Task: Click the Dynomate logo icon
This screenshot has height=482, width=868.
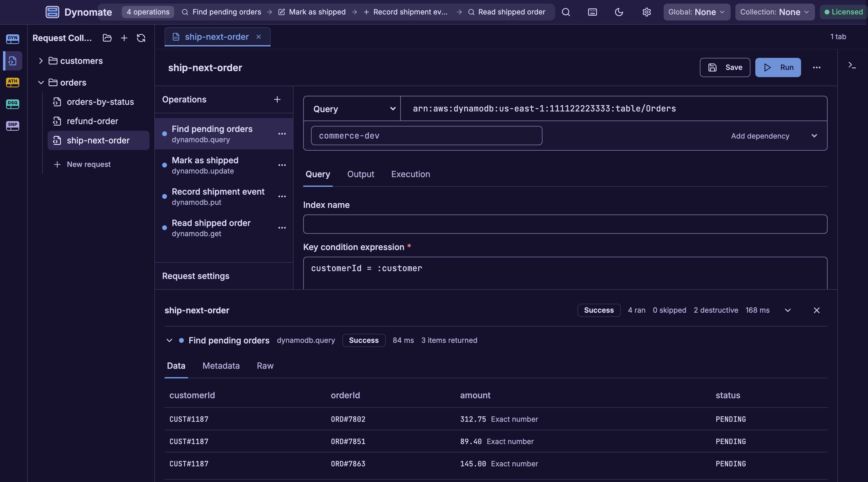Action: pos(52,12)
